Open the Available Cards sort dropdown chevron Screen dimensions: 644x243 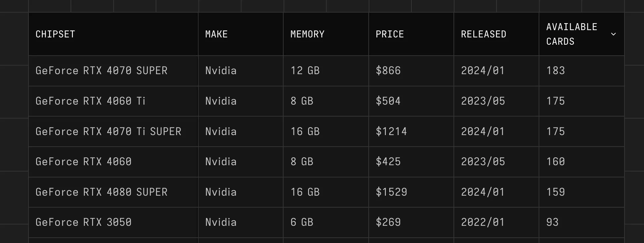(614, 34)
